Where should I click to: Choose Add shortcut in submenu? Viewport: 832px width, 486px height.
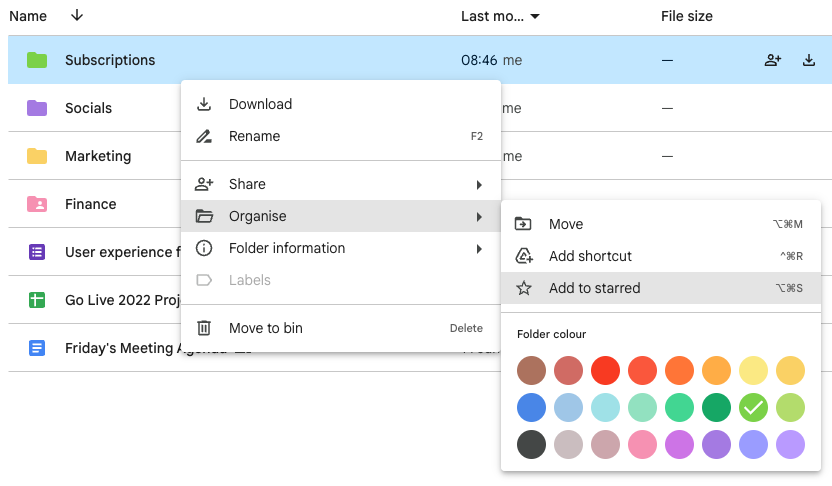(x=661, y=256)
